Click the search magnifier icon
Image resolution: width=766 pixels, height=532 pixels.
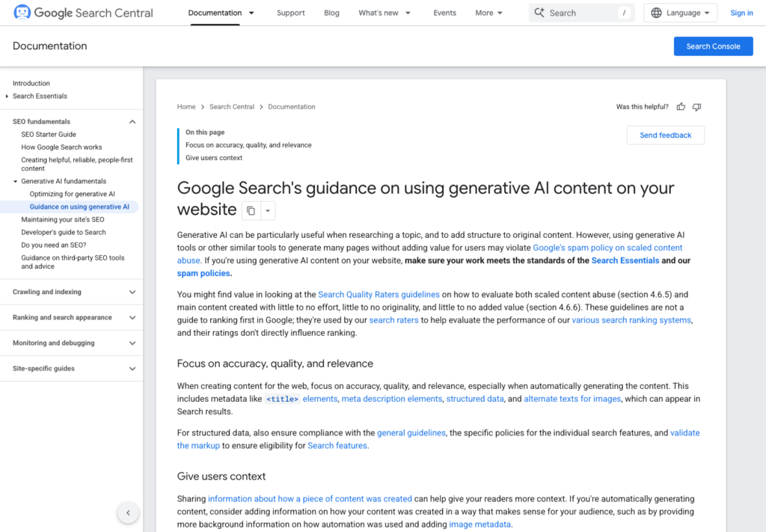coord(539,13)
